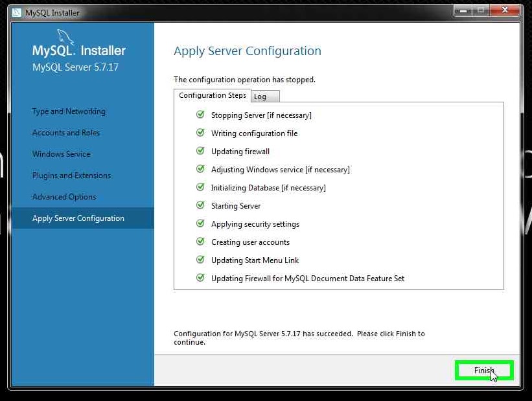
Task: Click 'The configuration operation has stopped.' message
Action: pos(245,80)
